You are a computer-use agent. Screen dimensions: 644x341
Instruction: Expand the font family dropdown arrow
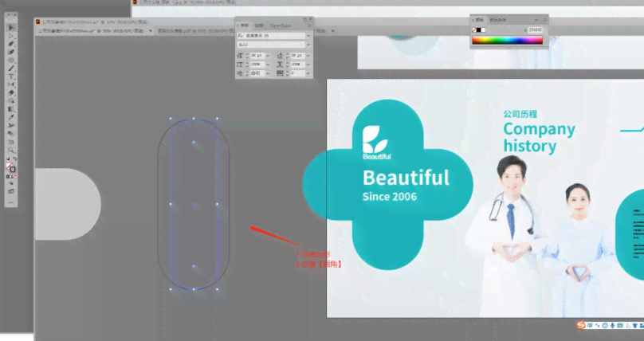click(x=308, y=36)
